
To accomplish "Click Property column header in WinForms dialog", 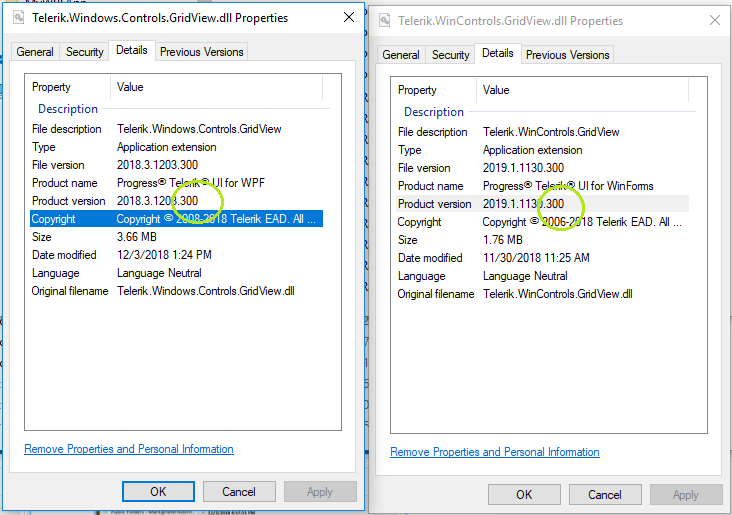I will [434, 90].
